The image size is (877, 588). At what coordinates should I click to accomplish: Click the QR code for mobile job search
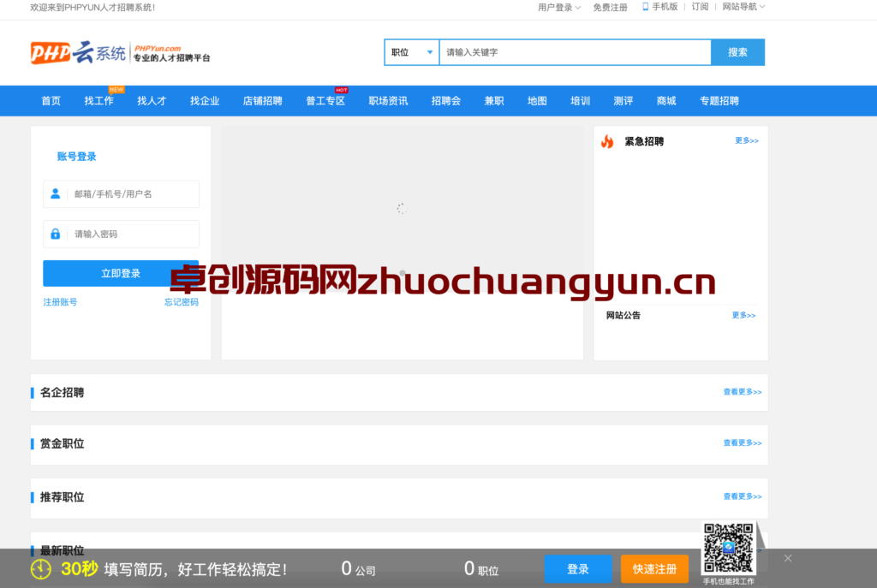(728, 549)
